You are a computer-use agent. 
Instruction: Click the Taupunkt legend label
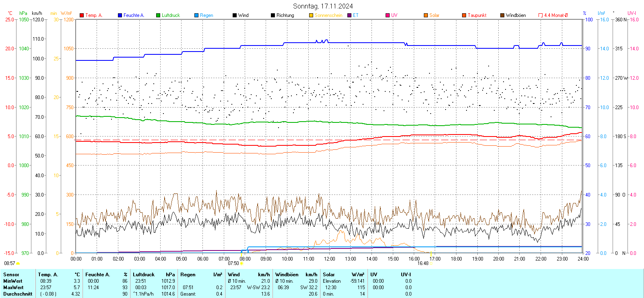[x=477, y=15]
